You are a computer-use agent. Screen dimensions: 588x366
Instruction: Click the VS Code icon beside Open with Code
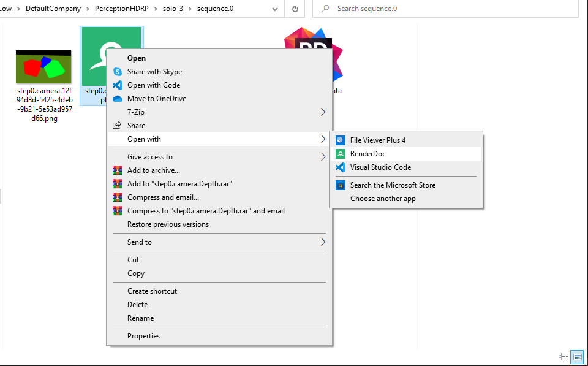coord(118,85)
